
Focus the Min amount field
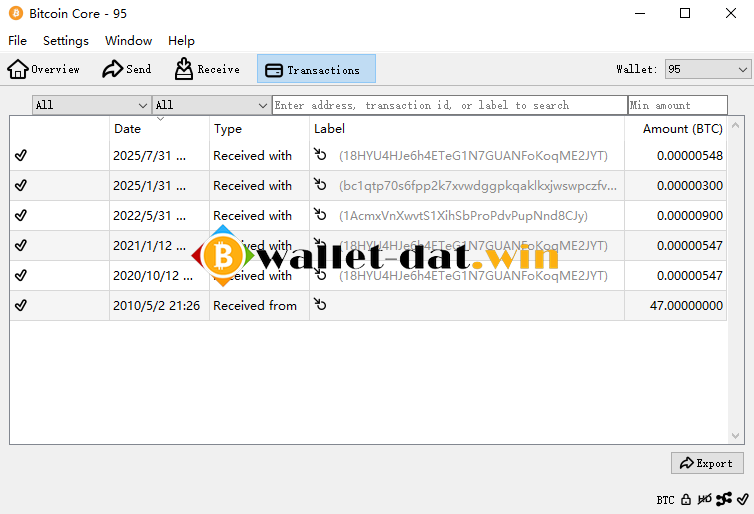(x=678, y=105)
